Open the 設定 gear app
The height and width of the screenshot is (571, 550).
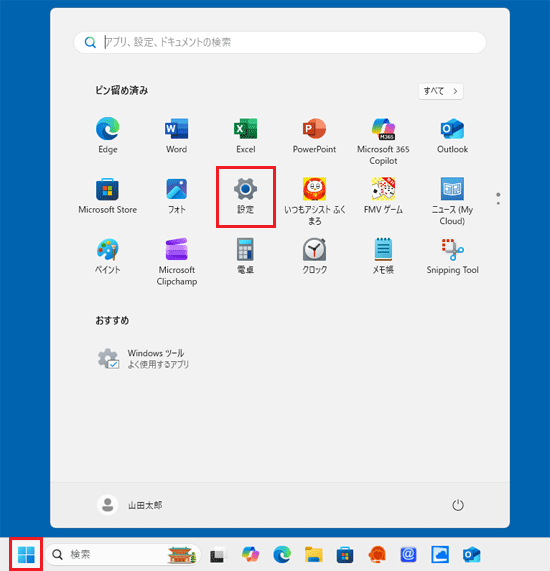coord(245,196)
